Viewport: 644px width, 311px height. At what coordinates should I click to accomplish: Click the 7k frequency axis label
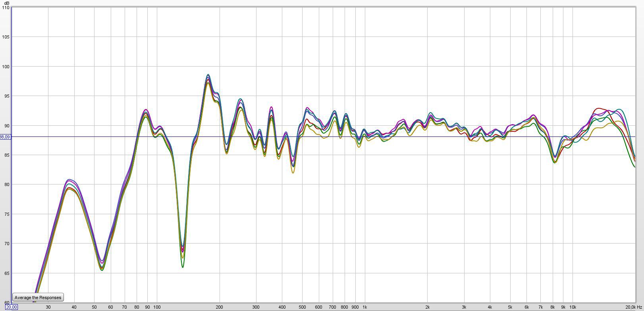(x=540, y=307)
